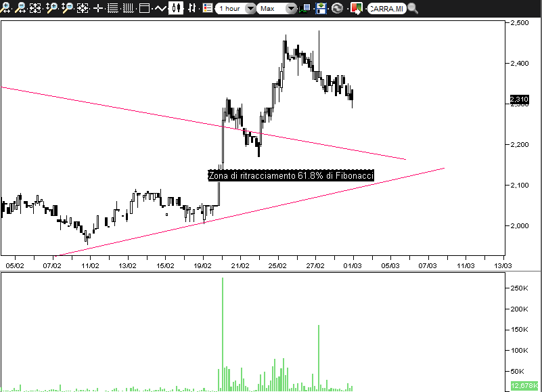This screenshot has height=392, width=542.
Task: Open the 1 hour interval dropdown
Action: 235,8
